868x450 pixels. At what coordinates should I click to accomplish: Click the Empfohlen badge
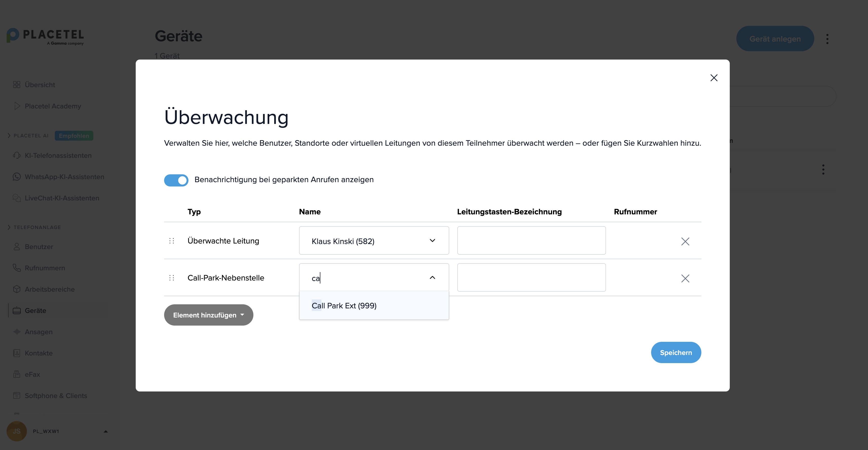coord(74,136)
